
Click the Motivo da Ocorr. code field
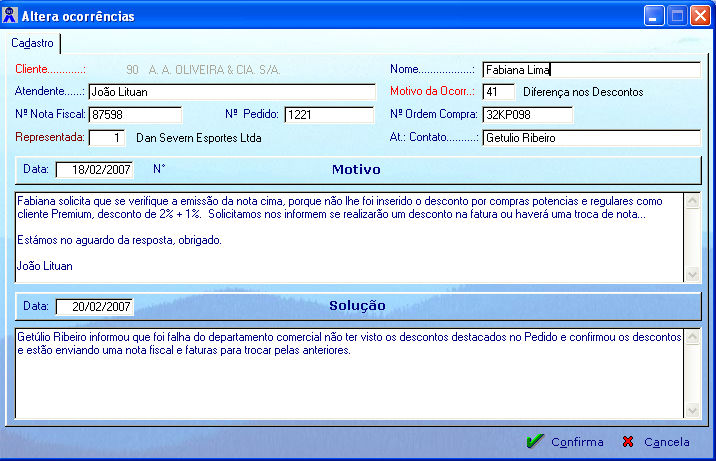coord(497,92)
